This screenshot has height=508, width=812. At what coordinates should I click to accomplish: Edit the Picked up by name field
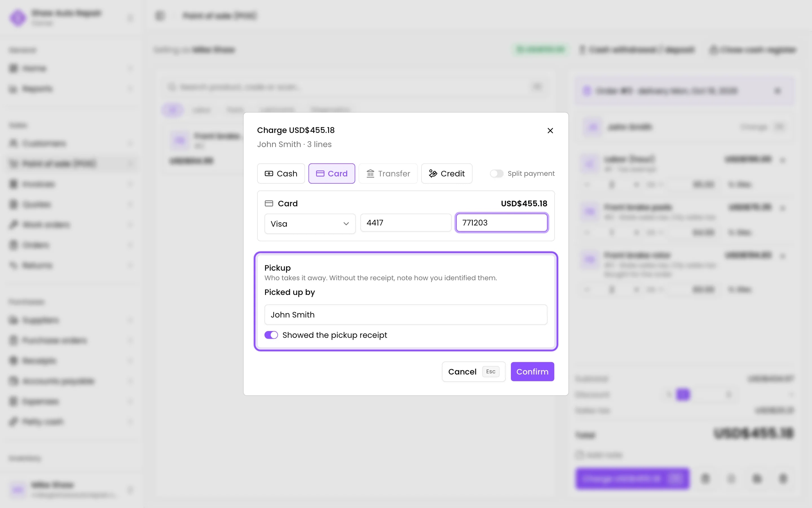point(406,314)
